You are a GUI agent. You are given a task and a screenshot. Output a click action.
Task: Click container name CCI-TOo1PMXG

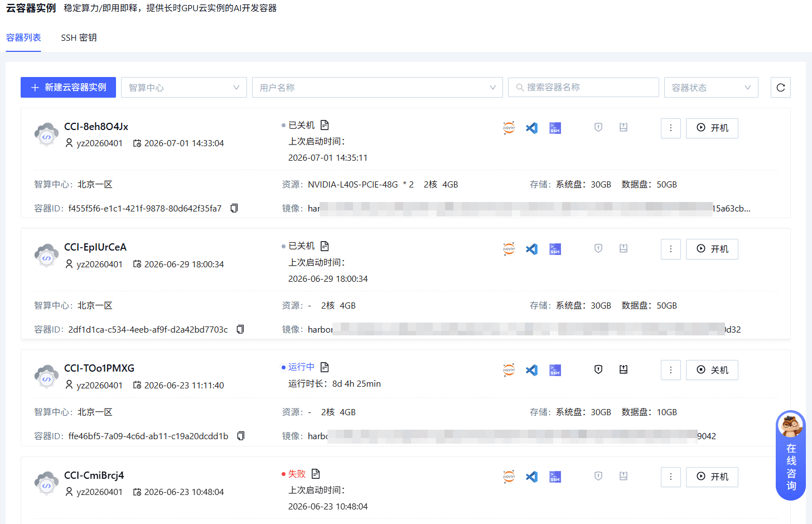click(99, 368)
